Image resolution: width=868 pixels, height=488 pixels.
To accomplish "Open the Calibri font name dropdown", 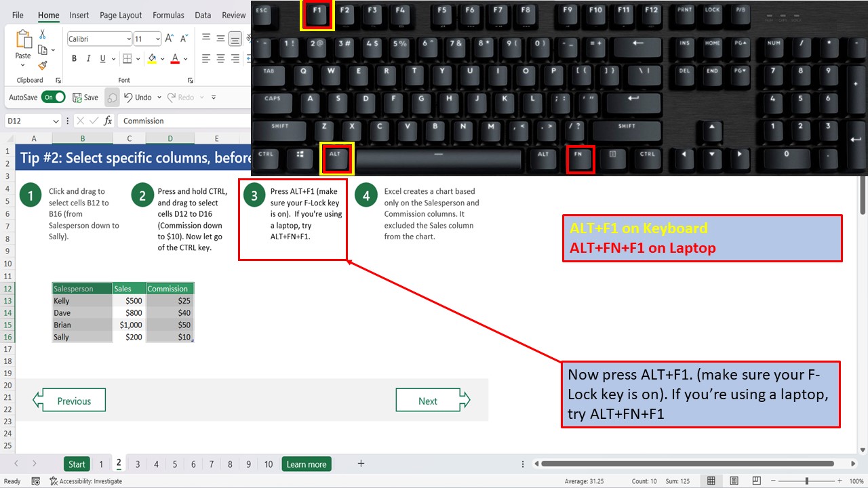I will 126,39.
